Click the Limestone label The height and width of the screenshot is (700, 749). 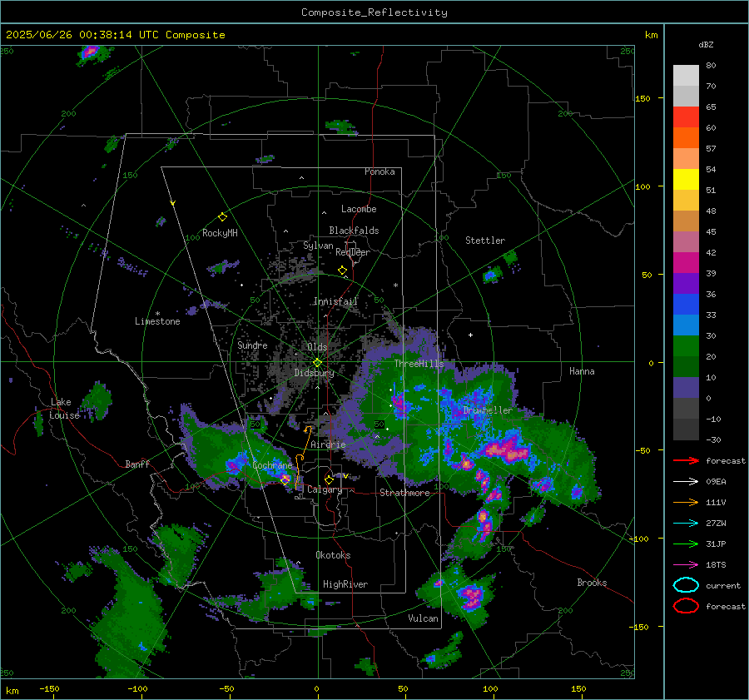(x=157, y=321)
